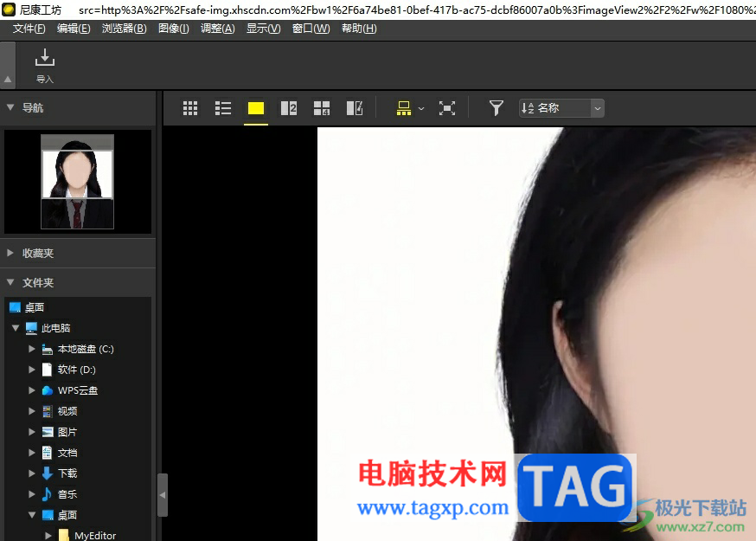
Task: Collapse the 文件夹 folders panel
Action: [10, 282]
